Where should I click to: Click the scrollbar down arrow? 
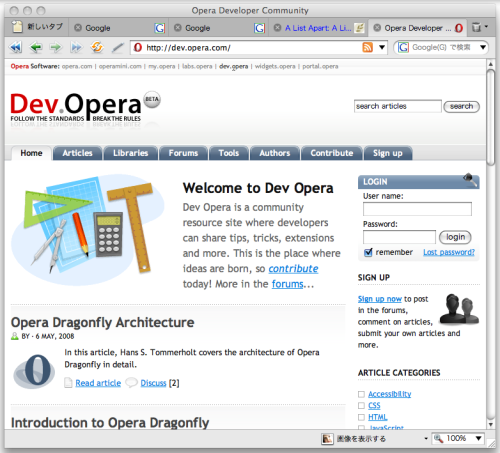[490, 425]
